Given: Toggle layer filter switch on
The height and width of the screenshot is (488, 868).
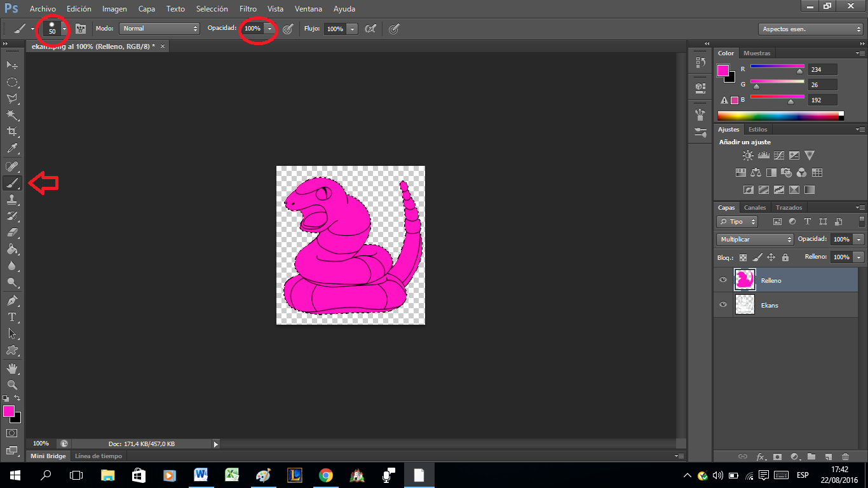Looking at the screenshot, I should pyautogui.click(x=862, y=221).
